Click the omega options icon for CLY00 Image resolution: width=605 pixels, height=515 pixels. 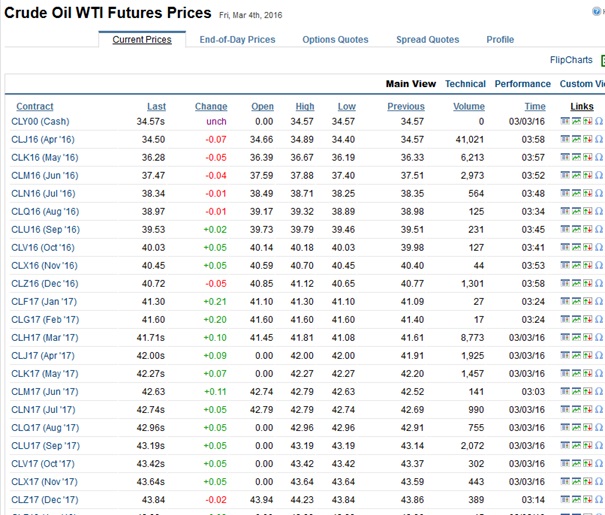tap(598, 121)
